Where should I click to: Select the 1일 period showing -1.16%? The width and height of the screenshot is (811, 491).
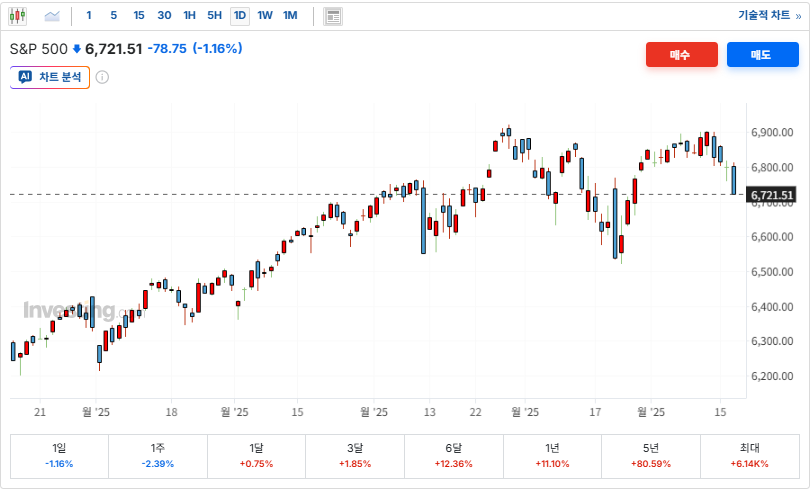coord(59,456)
